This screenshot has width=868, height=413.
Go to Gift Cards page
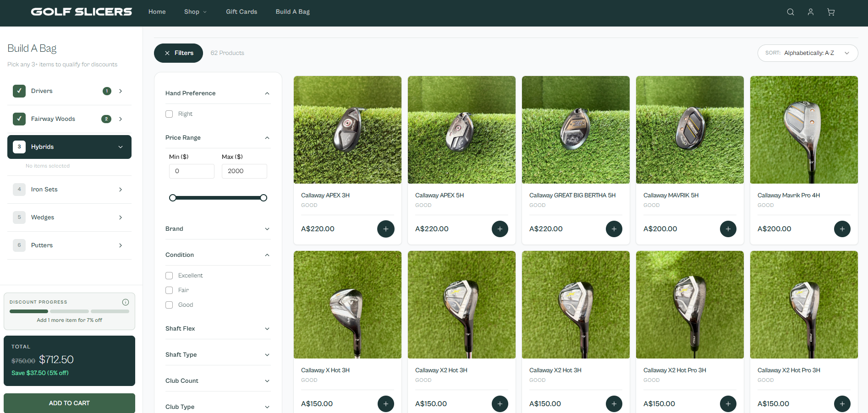click(x=242, y=12)
